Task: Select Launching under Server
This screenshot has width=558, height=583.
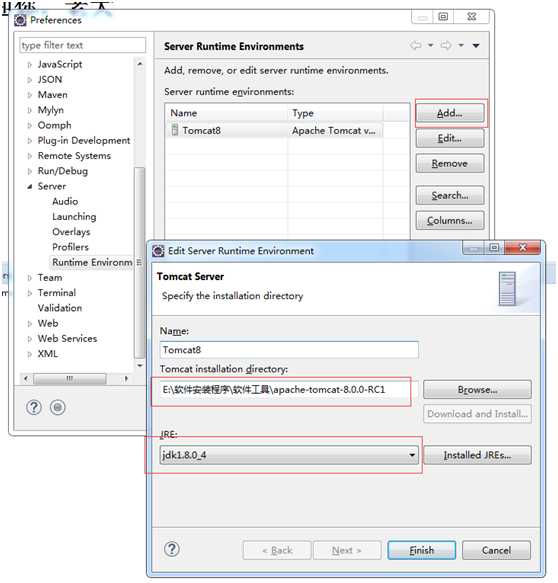Action: coord(74,217)
